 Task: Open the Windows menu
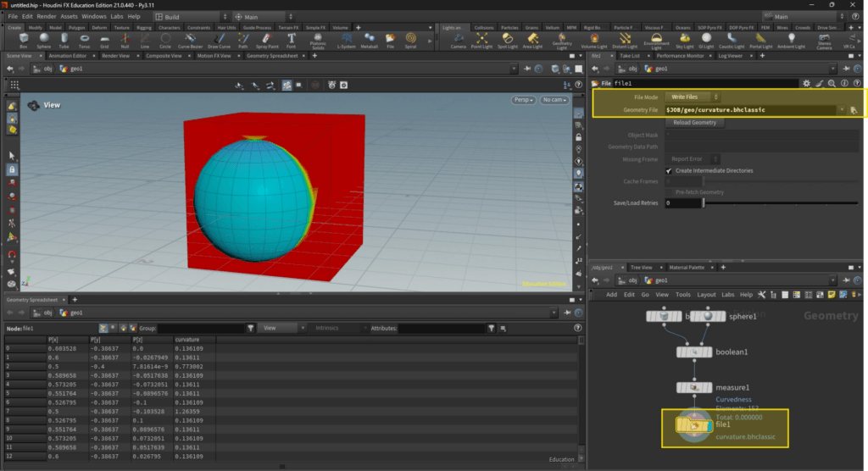[x=93, y=17]
